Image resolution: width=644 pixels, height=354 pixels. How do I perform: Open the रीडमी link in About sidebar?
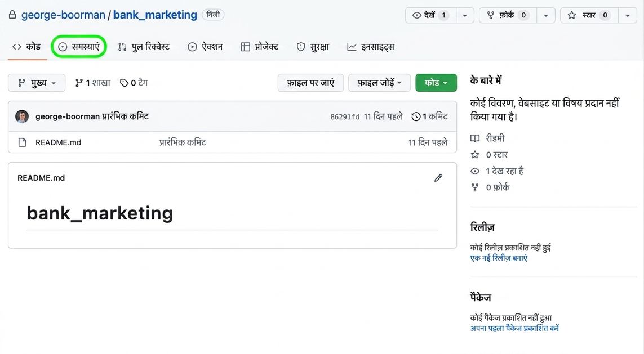tap(487, 138)
